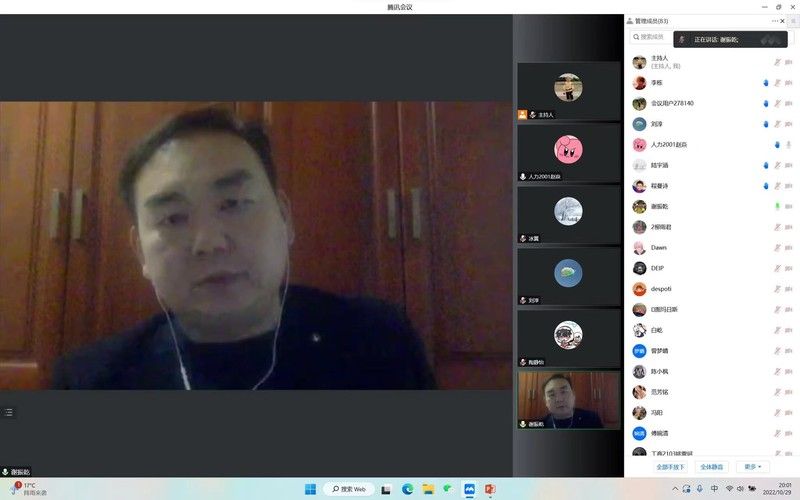Open PowerPoint from the taskbar
Image resolution: width=800 pixels, height=500 pixels.
[x=490, y=489]
